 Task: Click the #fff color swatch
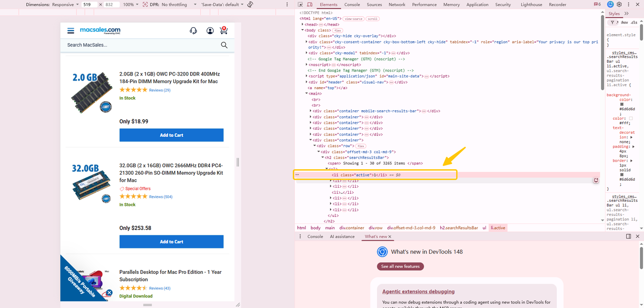pos(631,118)
